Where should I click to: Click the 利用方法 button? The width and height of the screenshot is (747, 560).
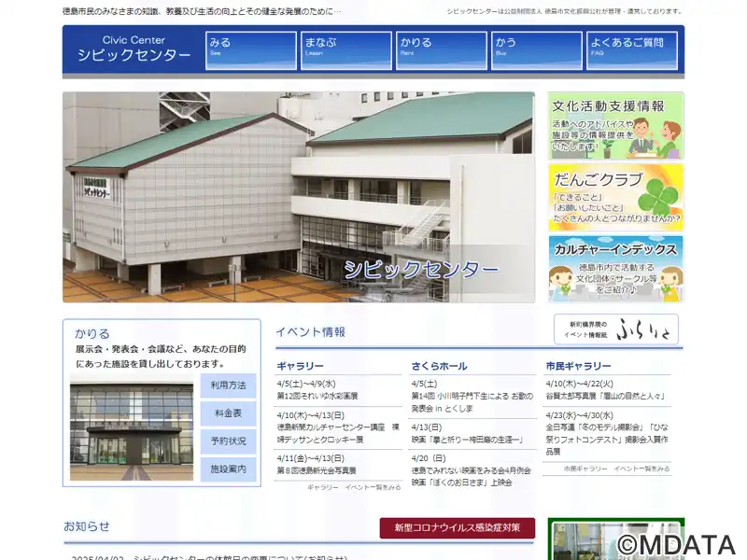click(x=228, y=385)
